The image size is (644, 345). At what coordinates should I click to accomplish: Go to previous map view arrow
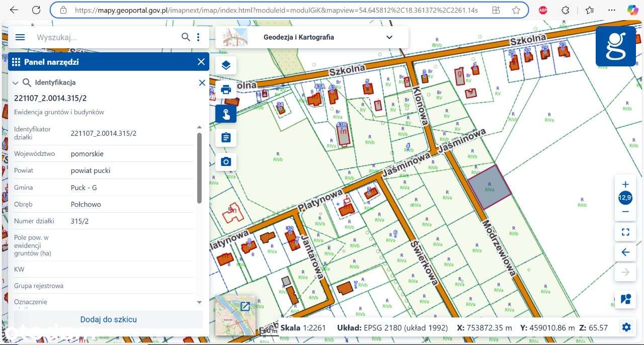coord(625,252)
